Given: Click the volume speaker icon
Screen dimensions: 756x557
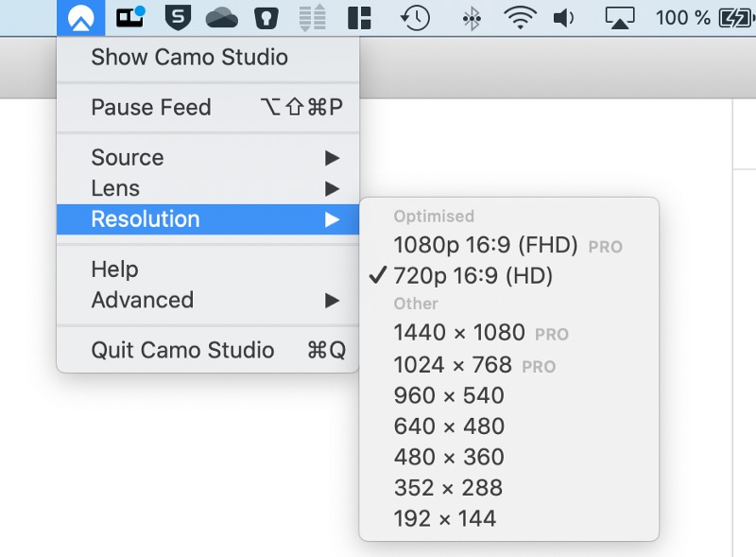Looking at the screenshot, I should [x=563, y=18].
